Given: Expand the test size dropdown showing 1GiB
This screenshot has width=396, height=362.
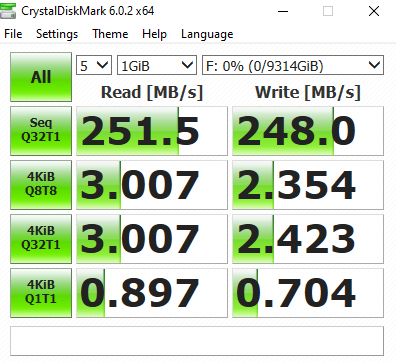Looking at the screenshot, I should [157, 65].
